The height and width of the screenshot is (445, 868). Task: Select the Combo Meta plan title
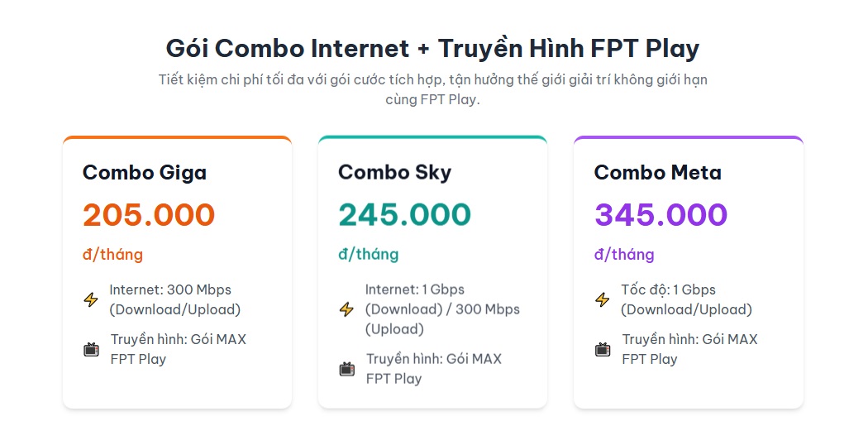[x=657, y=173]
